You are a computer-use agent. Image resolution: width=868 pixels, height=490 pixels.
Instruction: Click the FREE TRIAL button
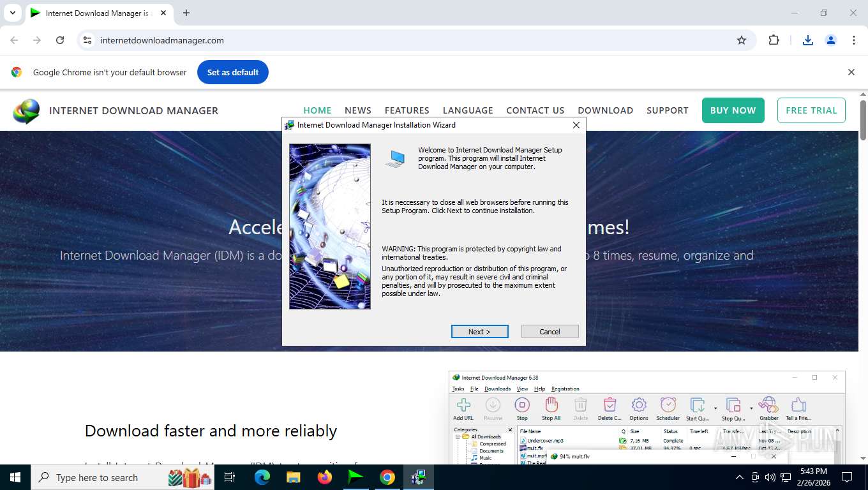pos(811,110)
